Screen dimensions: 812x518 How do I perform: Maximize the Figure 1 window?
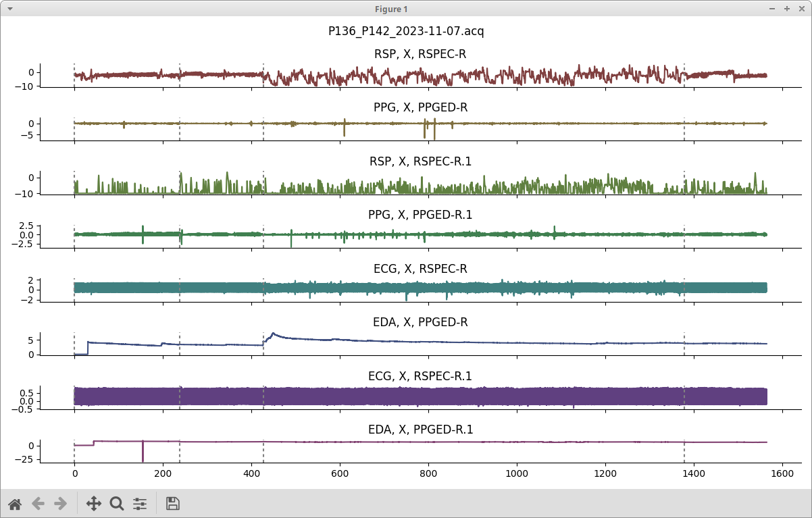pyautogui.click(x=787, y=9)
